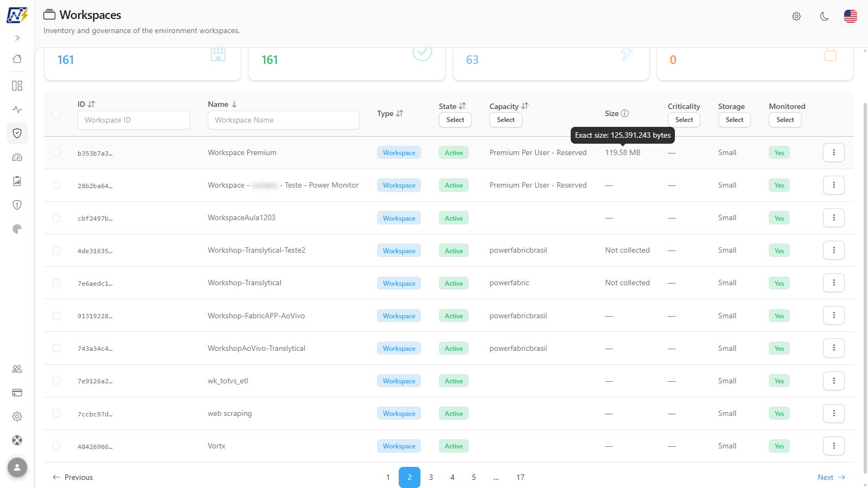This screenshot has height=488, width=868.
Task: Go back to the Previous page
Action: [73, 477]
